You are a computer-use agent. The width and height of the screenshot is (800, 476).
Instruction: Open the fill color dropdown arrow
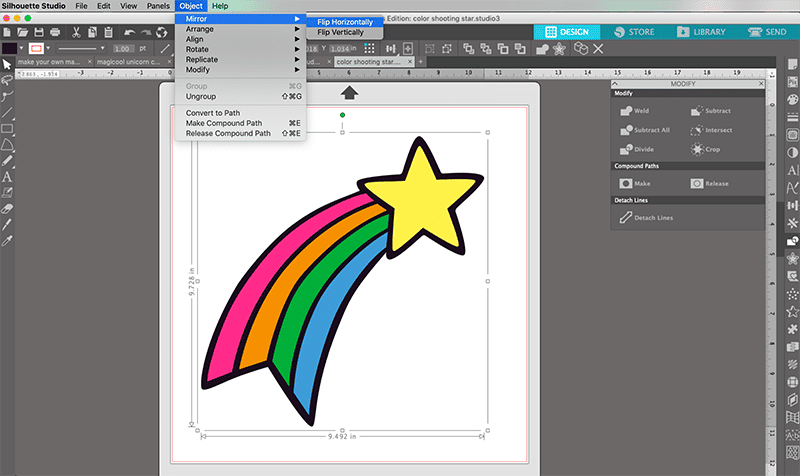click(x=21, y=48)
